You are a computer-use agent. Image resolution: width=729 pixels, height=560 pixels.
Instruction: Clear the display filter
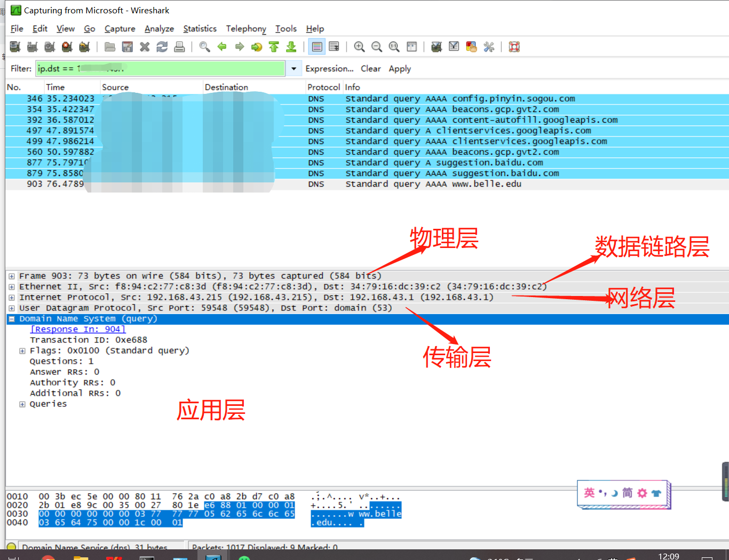370,69
